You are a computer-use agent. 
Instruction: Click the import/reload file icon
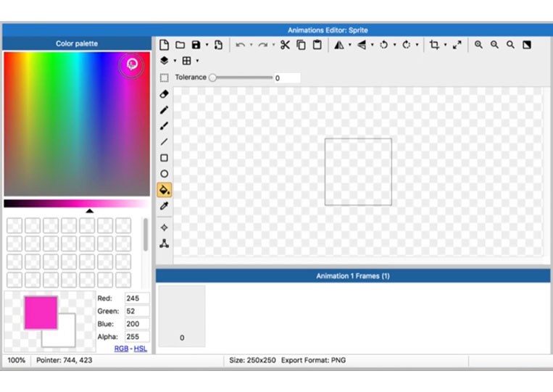pyautogui.click(x=218, y=45)
